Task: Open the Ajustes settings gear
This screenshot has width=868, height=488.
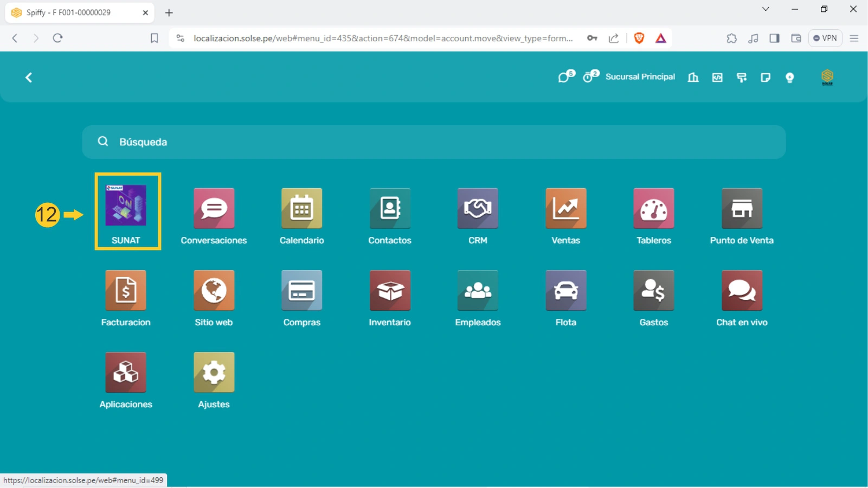Action: [x=214, y=373]
